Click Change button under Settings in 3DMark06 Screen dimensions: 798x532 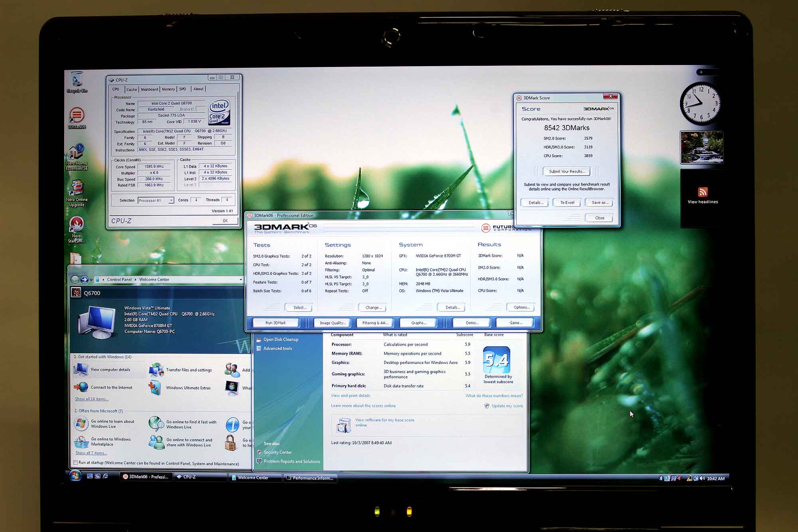click(373, 308)
